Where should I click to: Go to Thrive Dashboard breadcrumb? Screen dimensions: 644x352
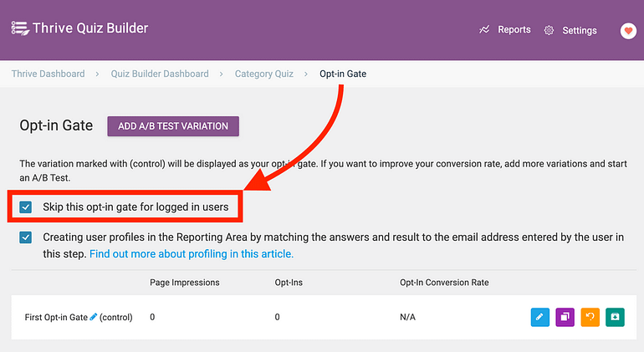[x=48, y=74]
